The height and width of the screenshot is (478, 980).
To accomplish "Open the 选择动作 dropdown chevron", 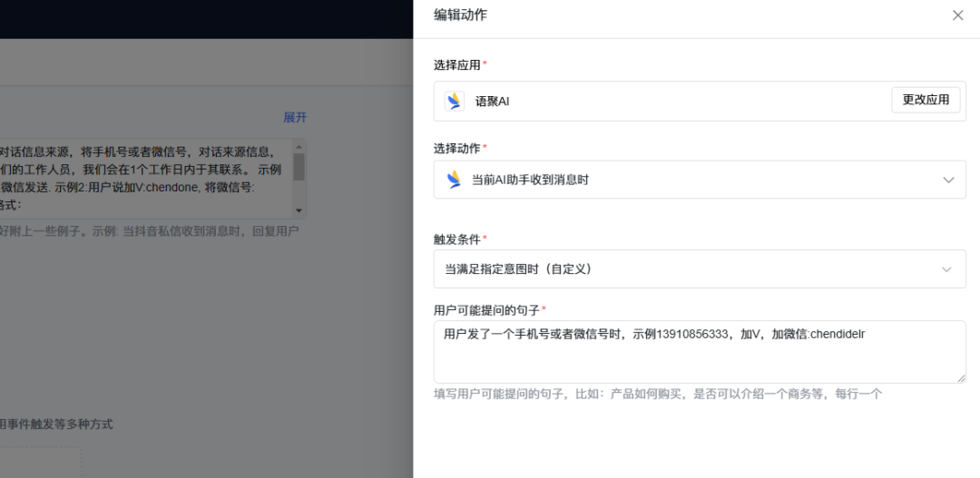I will tap(949, 180).
